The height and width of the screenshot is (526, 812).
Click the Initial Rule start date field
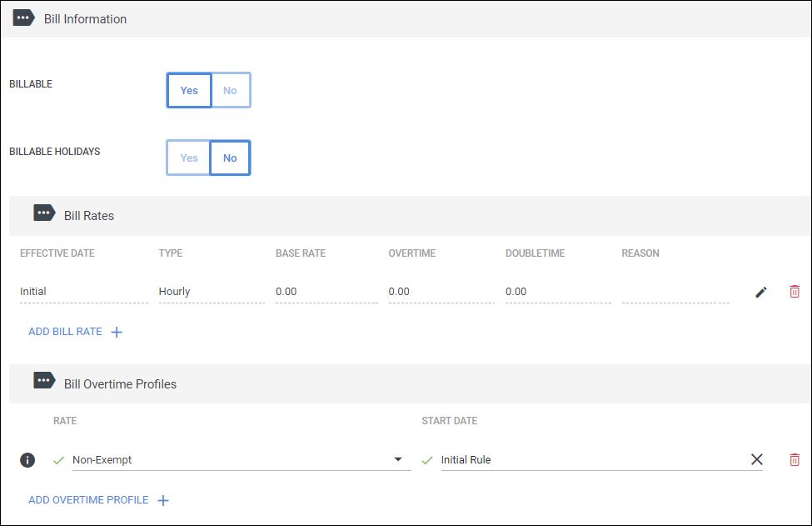(x=595, y=459)
